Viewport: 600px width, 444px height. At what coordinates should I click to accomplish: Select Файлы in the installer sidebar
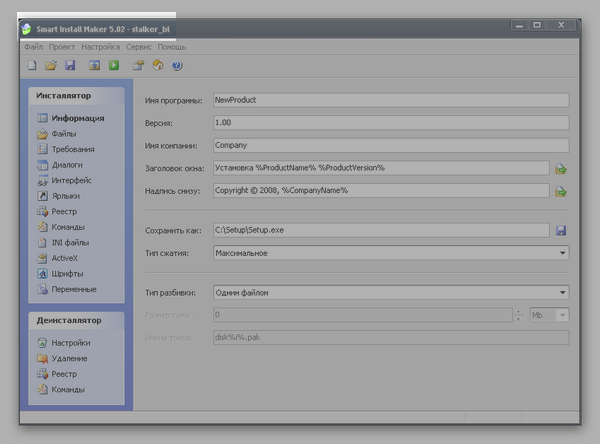pyautogui.click(x=65, y=134)
